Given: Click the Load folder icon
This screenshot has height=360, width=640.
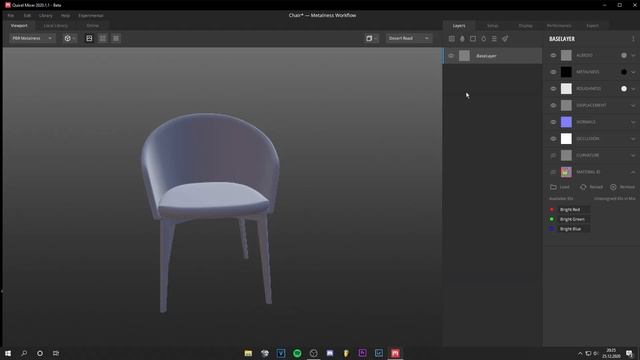Looking at the screenshot, I should [x=553, y=187].
